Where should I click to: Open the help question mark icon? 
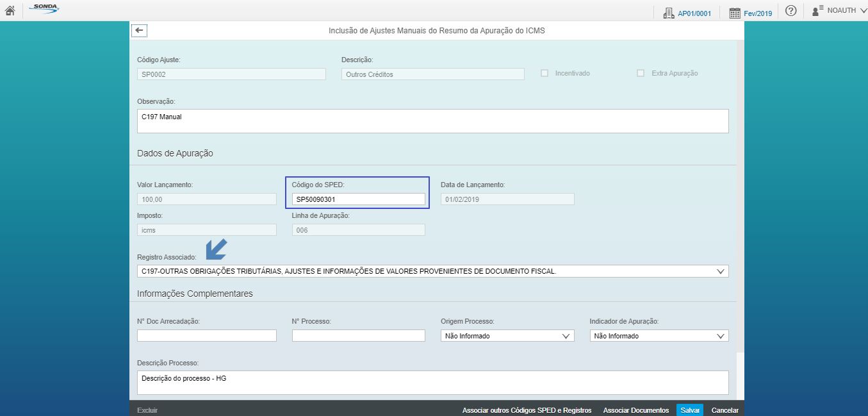791,11
